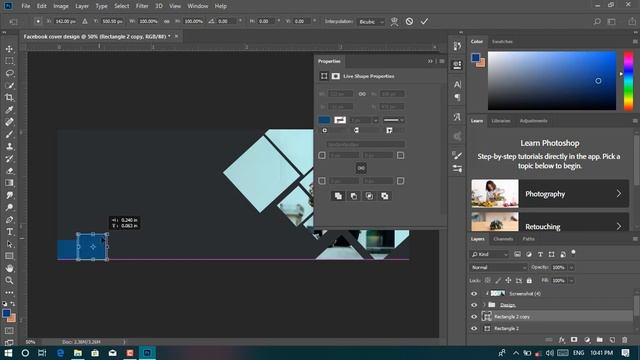Select the Crop tool
Viewport: 640px width, 360px height.
(9, 98)
